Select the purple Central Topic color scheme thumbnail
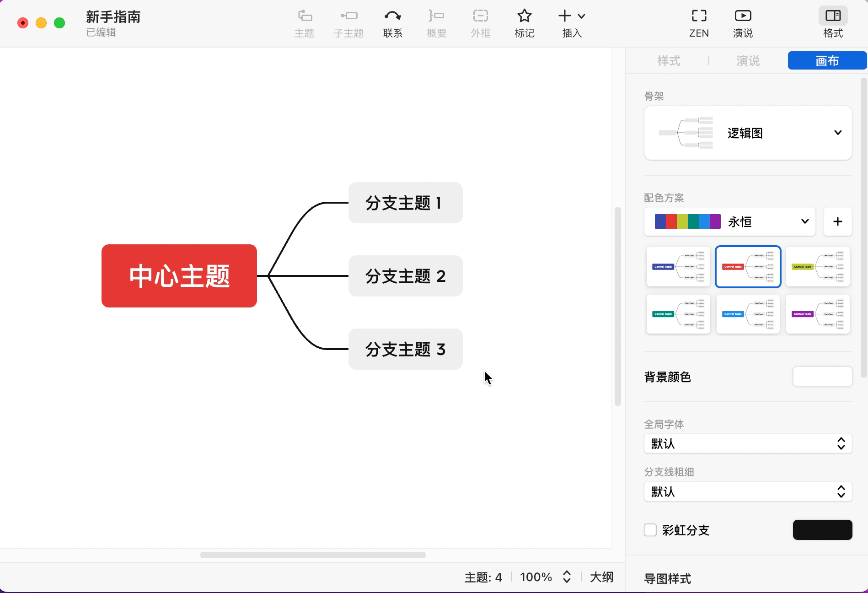 818,314
